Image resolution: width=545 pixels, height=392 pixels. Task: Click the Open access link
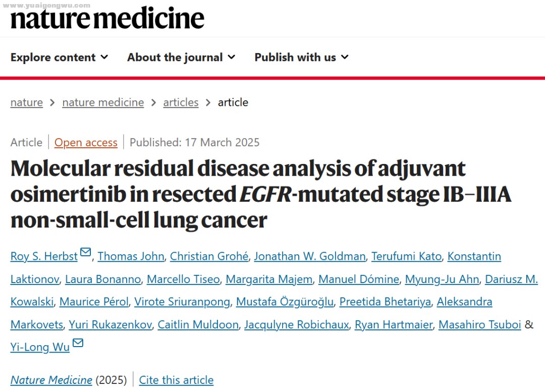pyautogui.click(x=86, y=142)
